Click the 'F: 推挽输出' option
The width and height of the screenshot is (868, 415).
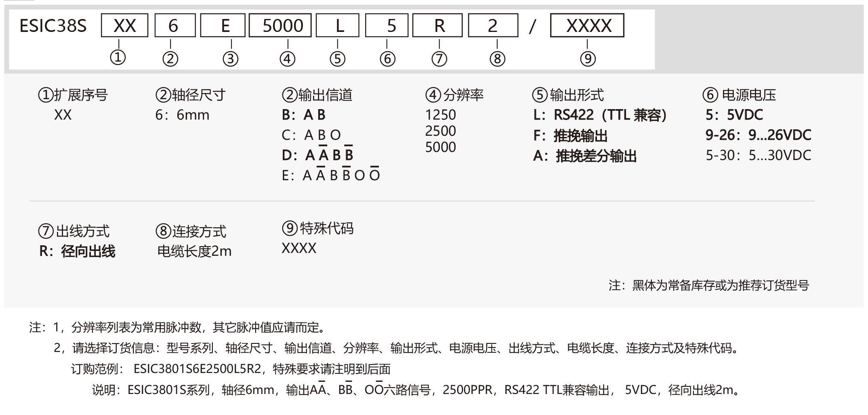[x=570, y=136]
